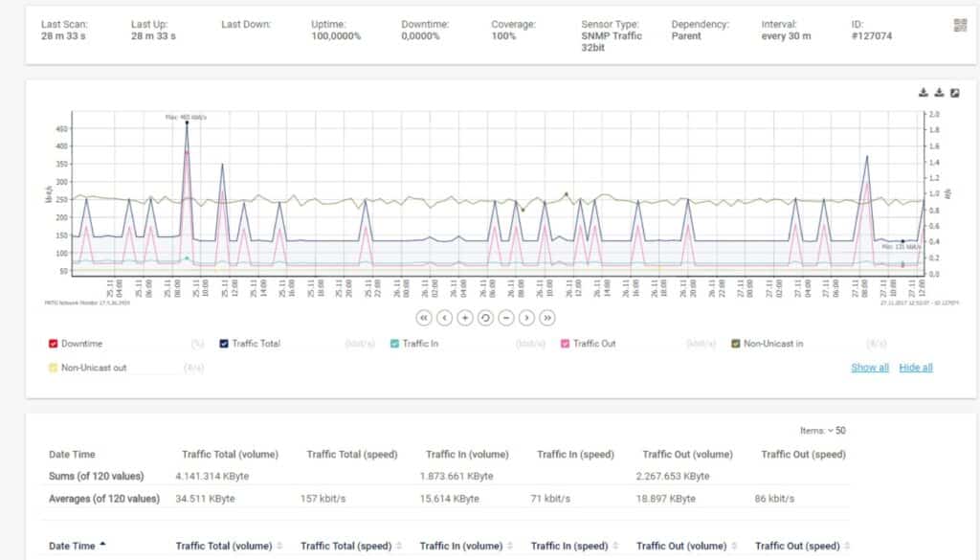Jump graph far back with double-left arrow
980x560 pixels.
(424, 318)
